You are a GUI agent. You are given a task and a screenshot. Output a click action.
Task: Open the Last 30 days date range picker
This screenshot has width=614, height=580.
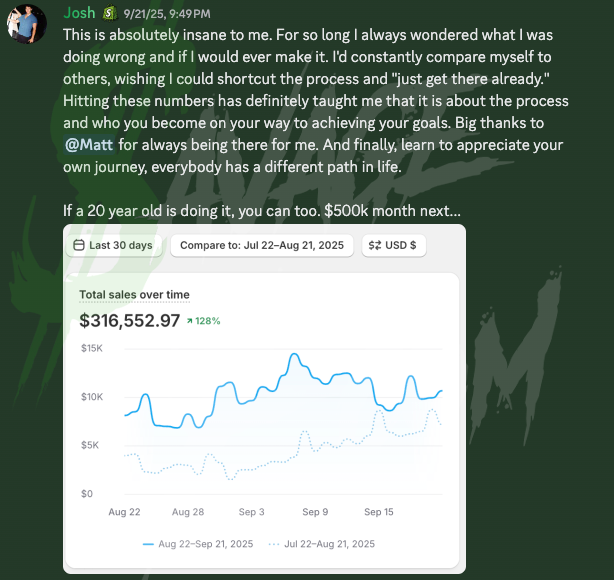coord(113,245)
